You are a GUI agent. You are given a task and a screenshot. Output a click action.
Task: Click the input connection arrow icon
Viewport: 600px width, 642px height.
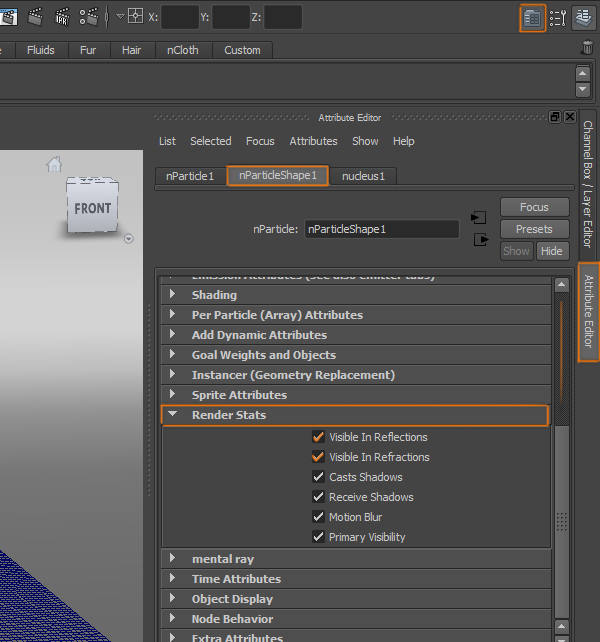click(x=478, y=217)
